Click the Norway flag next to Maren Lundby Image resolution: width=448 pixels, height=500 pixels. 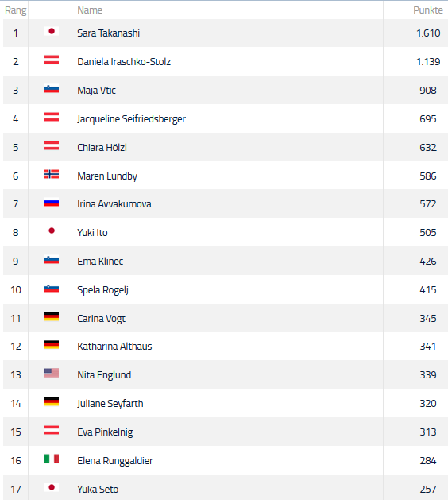click(x=52, y=174)
